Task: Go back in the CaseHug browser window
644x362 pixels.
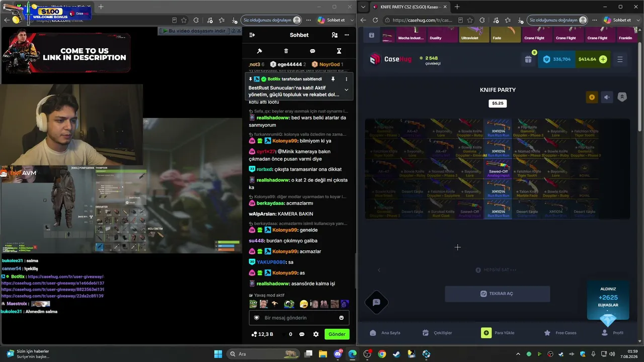Action: click(x=363, y=20)
